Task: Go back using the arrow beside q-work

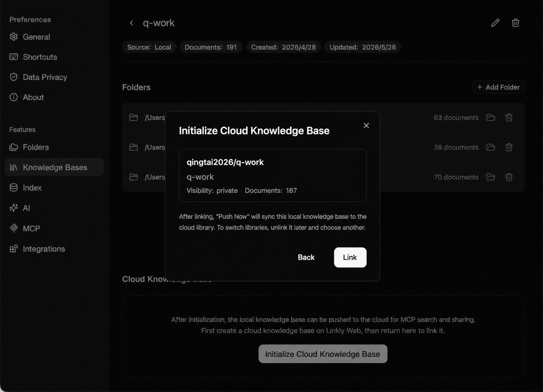Action: pyautogui.click(x=131, y=23)
